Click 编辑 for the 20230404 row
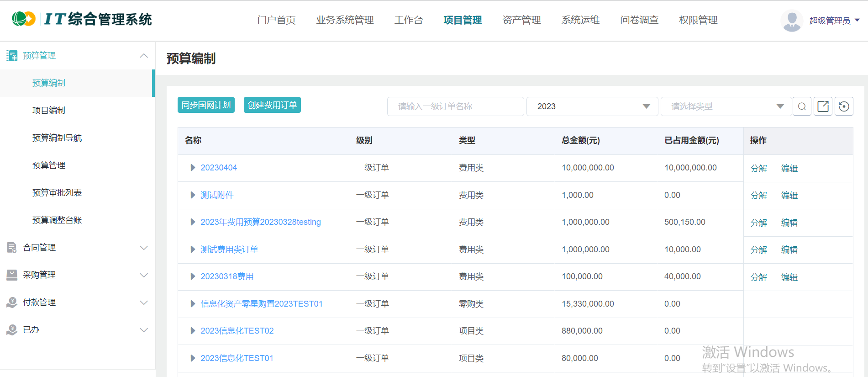Image resolution: width=868 pixels, height=377 pixels. tap(789, 168)
